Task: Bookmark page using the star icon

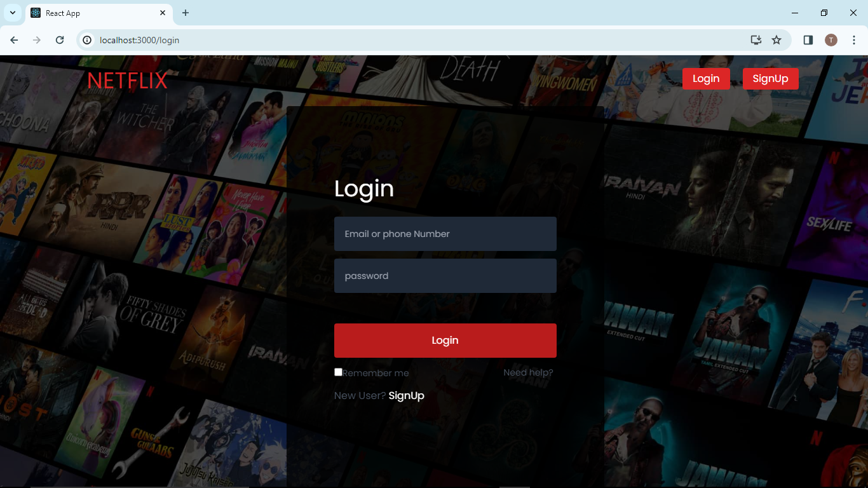Action: point(776,40)
